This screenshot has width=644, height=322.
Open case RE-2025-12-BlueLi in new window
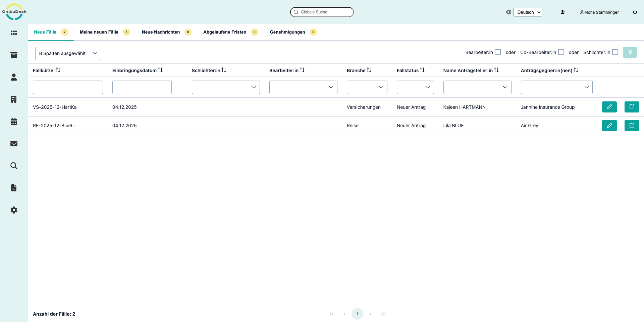coord(632,126)
